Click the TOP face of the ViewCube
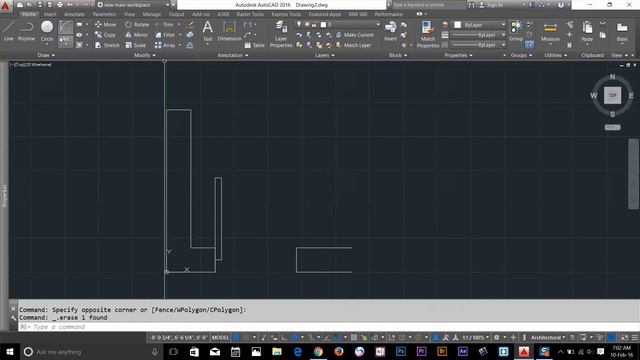Screen dimensions: 640x360 [x=612, y=95]
